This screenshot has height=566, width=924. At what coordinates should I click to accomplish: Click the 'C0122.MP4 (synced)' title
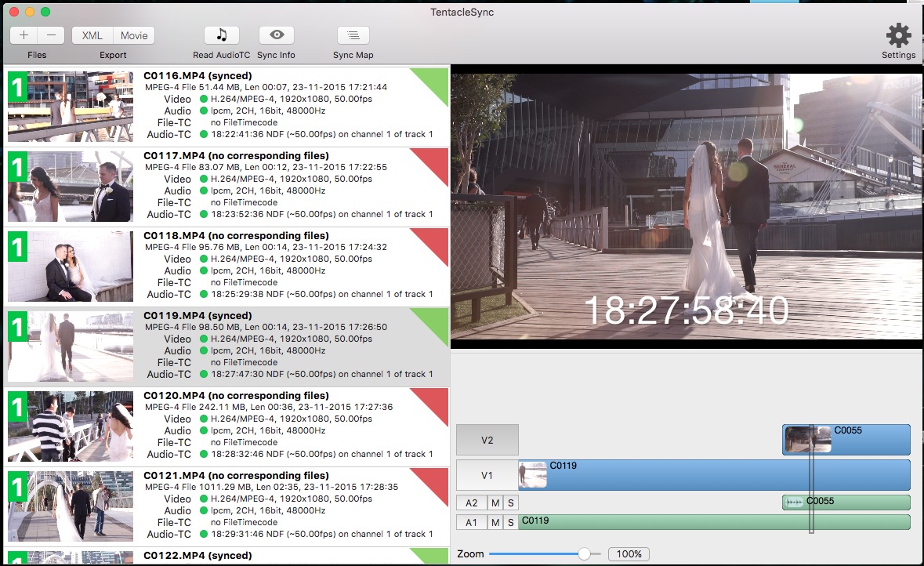197,555
